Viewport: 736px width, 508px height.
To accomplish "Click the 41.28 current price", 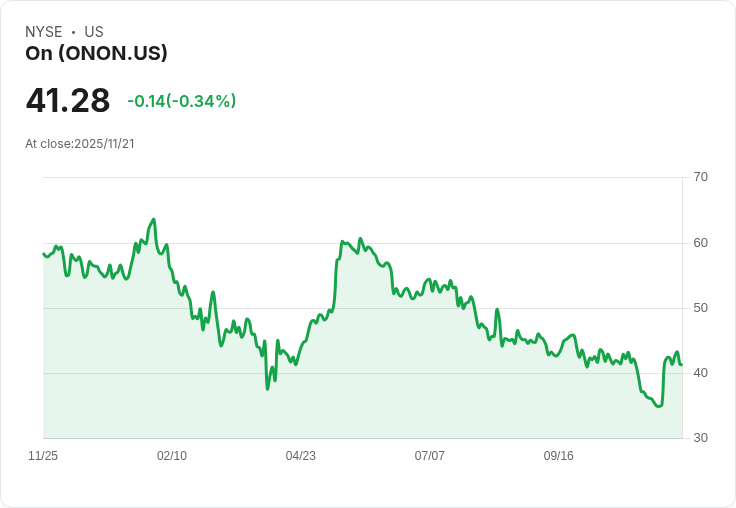I will [68, 100].
